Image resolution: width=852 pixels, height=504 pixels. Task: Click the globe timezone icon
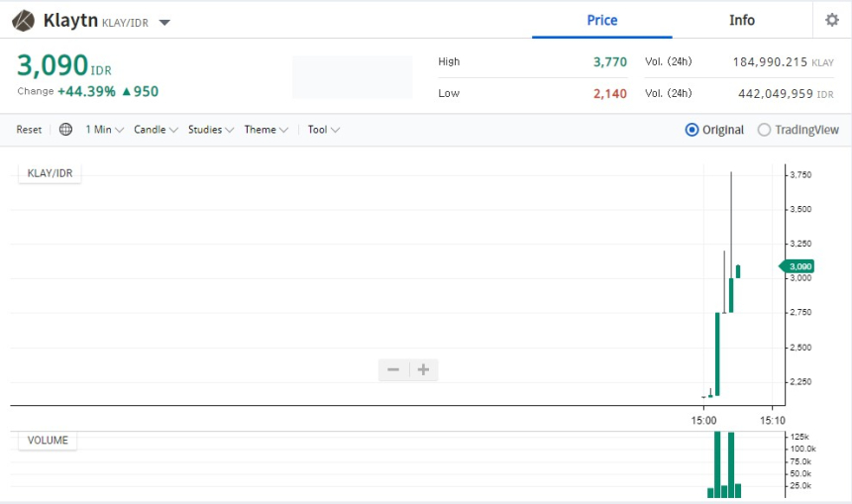(65, 130)
